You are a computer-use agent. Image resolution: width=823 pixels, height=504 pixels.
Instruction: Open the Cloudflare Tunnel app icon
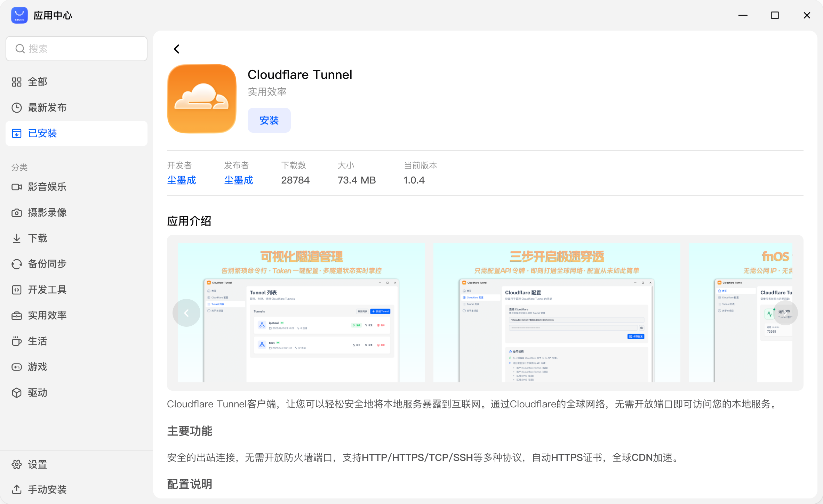(202, 98)
